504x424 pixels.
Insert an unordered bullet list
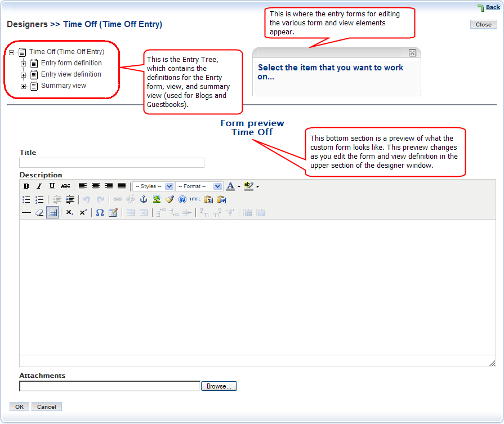[x=26, y=200]
